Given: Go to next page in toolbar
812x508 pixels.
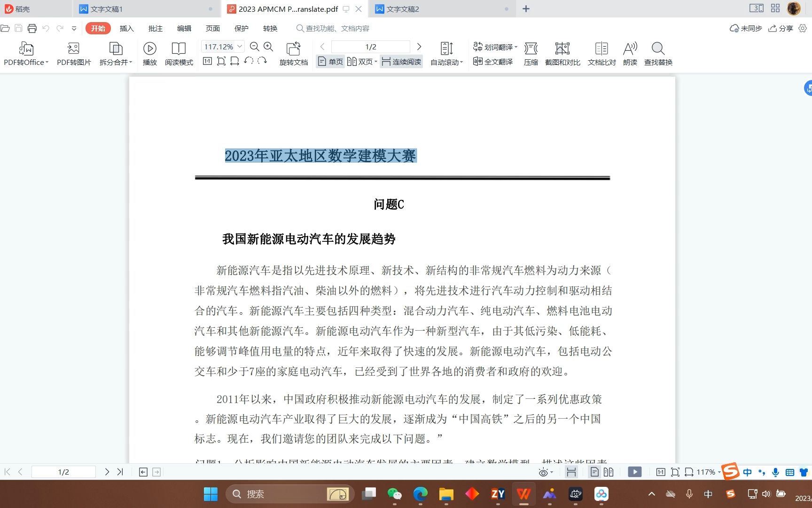Looking at the screenshot, I should coord(419,47).
